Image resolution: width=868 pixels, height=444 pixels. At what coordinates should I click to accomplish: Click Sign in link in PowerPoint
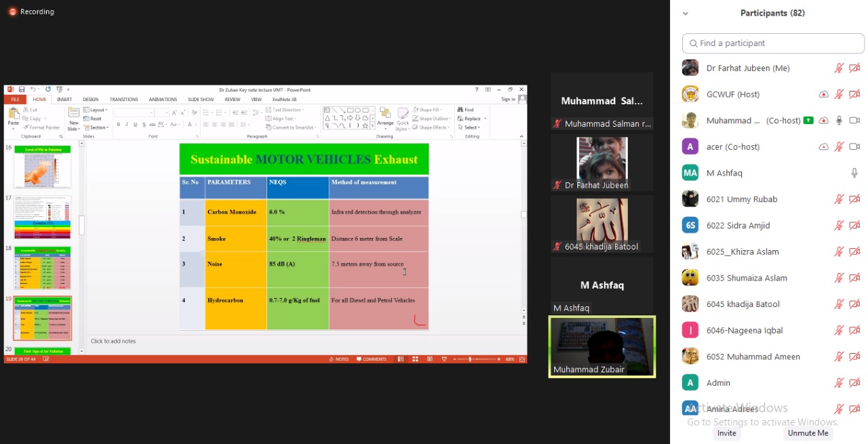coord(508,100)
